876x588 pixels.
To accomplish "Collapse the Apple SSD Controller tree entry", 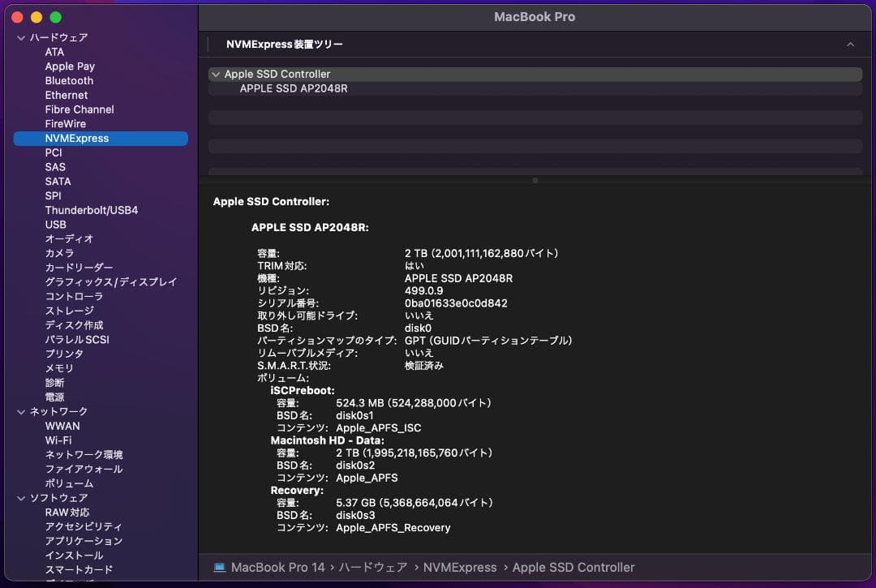I will pos(216,74).
